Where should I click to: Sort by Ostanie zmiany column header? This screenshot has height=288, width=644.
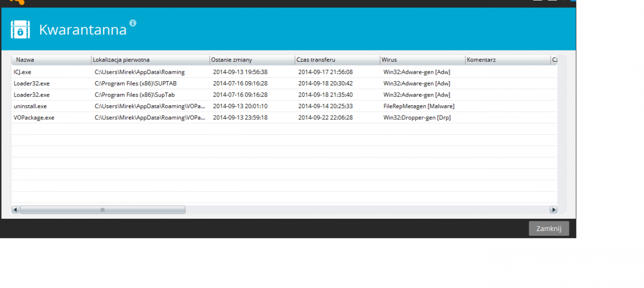[x=252, y=60]
